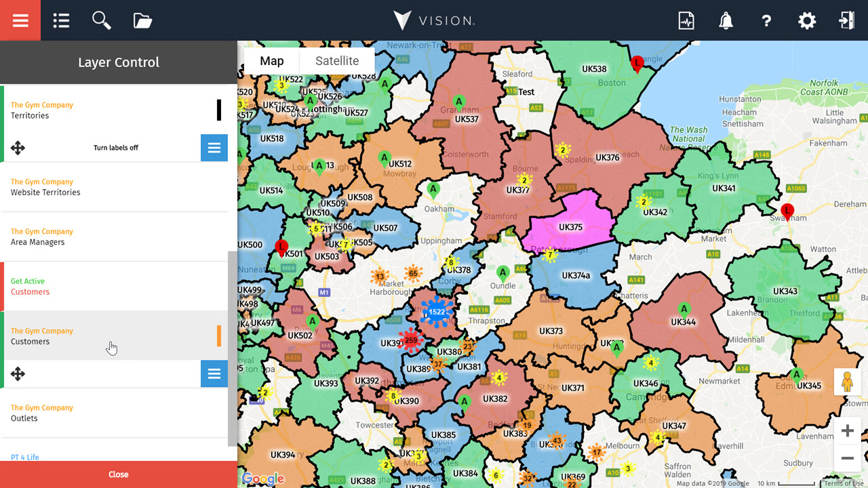This screenshot has width=868, height=488.
Task: Open the help question mark icon
Action: (x=766, y=20)
